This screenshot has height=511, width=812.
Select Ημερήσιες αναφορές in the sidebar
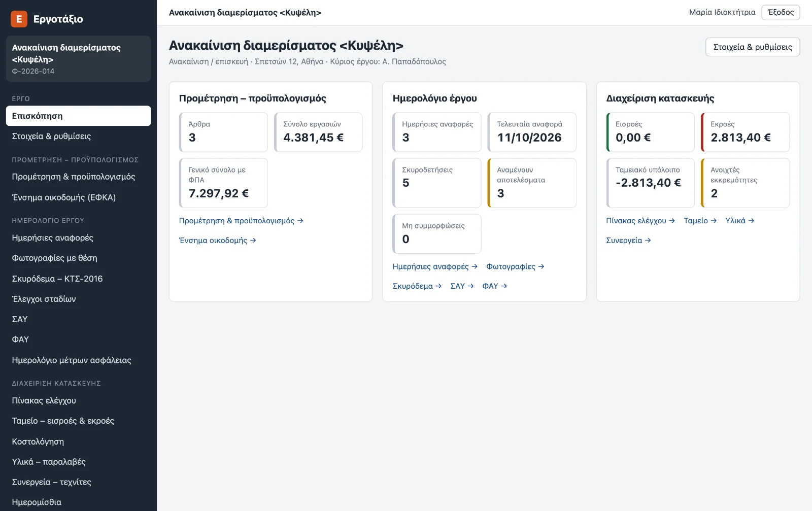tap(78, 237)
